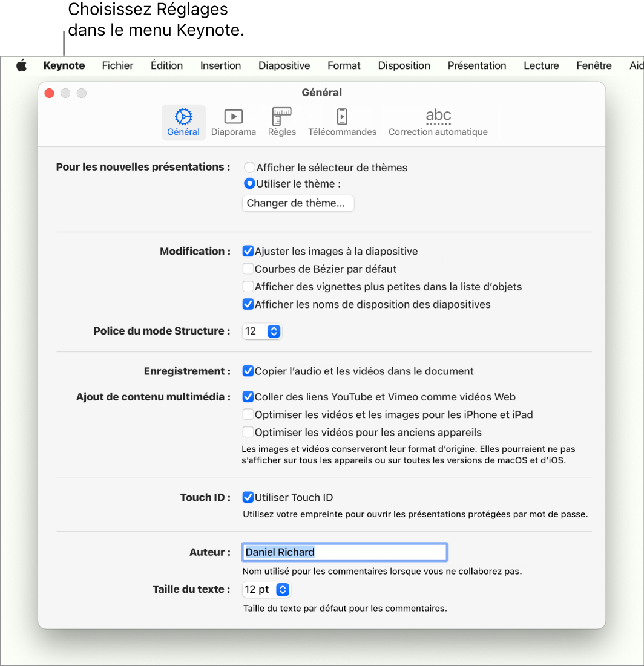
Task: Open Taille du texte 12 pt dropdown
Action: 266,590
